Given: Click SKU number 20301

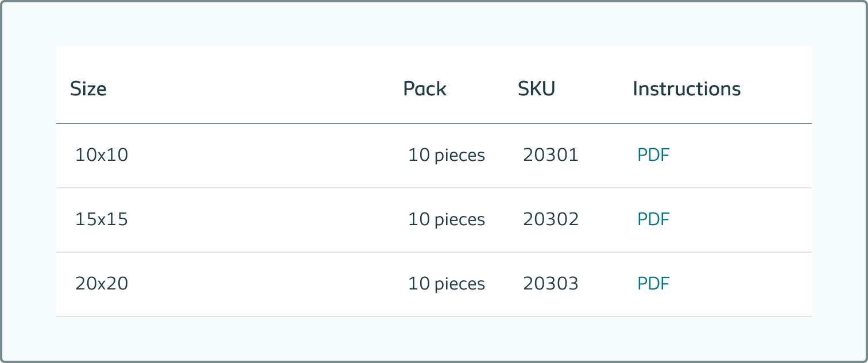Looking at the screenshot, I should [x=551, y=155].
